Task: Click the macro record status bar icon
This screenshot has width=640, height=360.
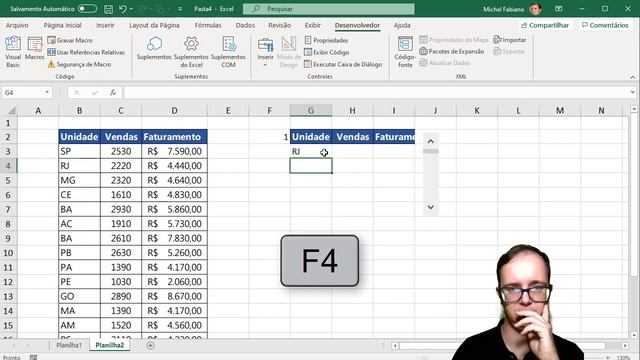Action: (x=33, y=358)
